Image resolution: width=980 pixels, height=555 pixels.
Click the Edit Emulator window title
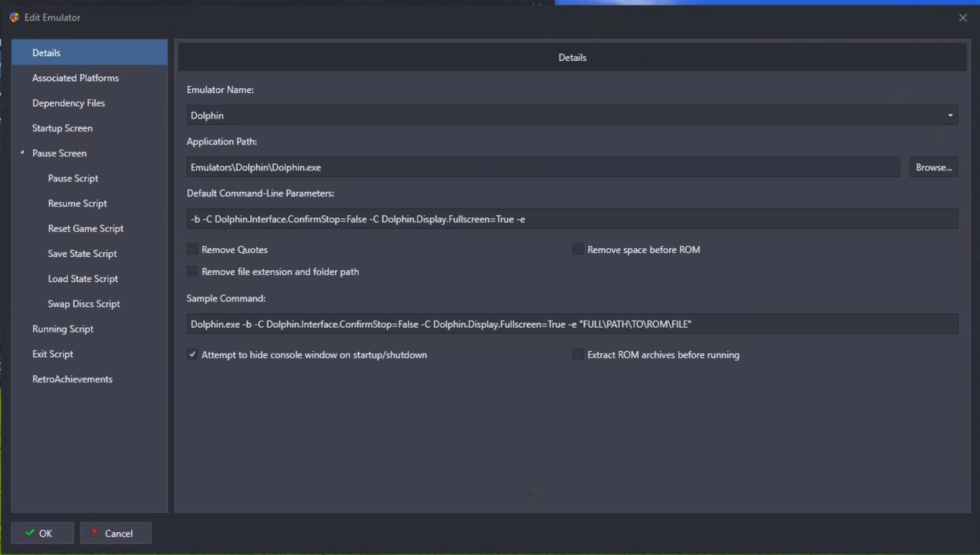pyautogui.click(x=52, y=17)
